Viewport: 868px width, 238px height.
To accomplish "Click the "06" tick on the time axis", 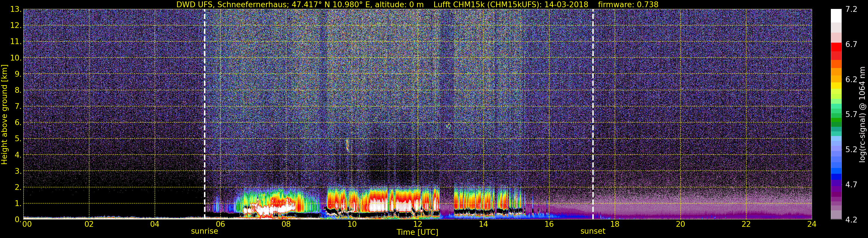I will click(x=220, y=224).
